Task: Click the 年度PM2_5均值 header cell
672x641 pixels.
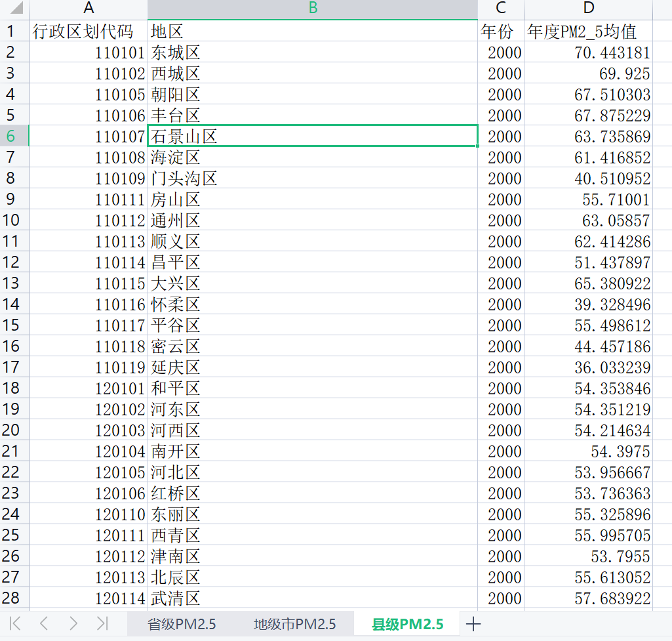Action: coord(589,31)
